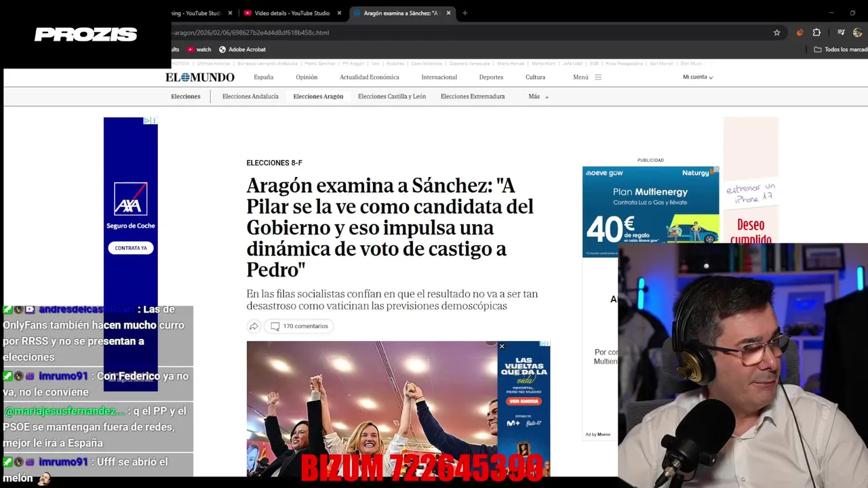868x488 pixels.
Task: Click the Moeve Plan Multienergy ad banner
Action: [650, 211]
